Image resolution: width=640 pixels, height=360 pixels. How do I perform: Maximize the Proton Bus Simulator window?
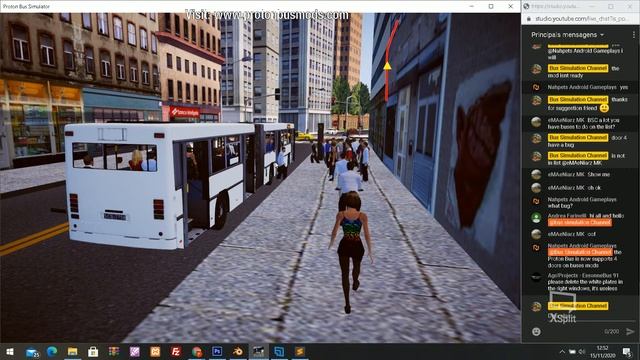tap(491, 7)
